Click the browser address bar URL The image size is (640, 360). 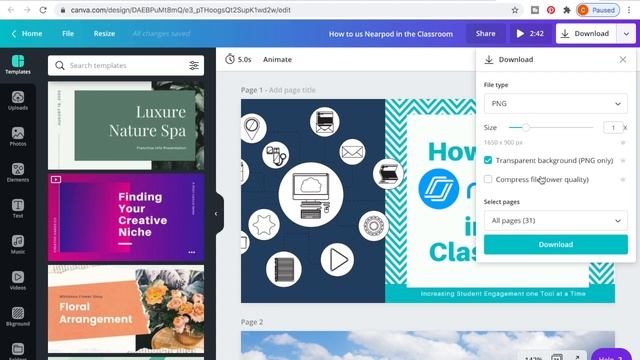pos(180,10)
